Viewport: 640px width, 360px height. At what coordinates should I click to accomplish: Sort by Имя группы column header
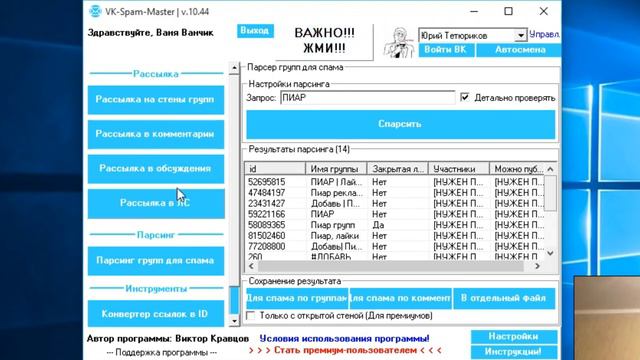(336, 169)
